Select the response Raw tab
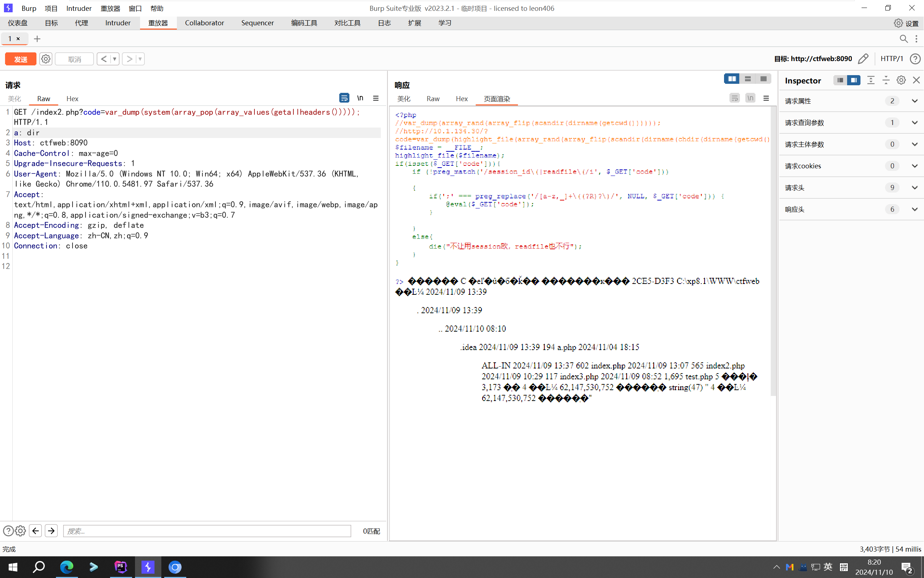 [433, 99]
